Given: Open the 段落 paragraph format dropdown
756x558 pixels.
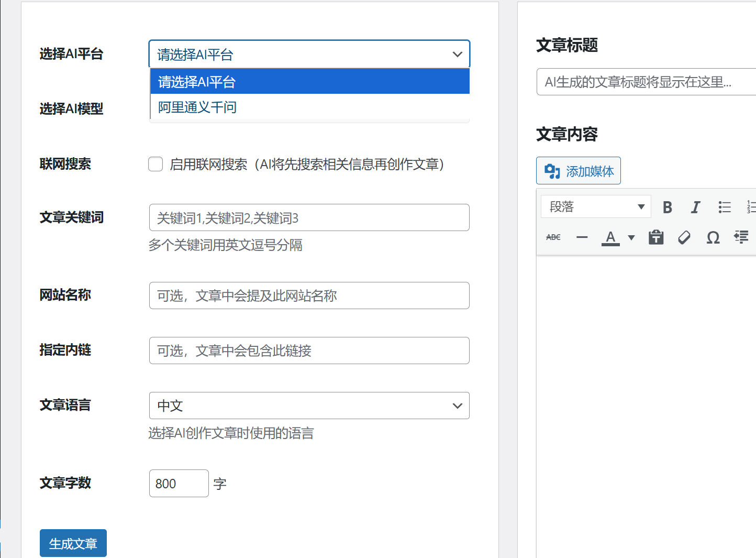Looking at the screenshot, I should pos(596,207).
